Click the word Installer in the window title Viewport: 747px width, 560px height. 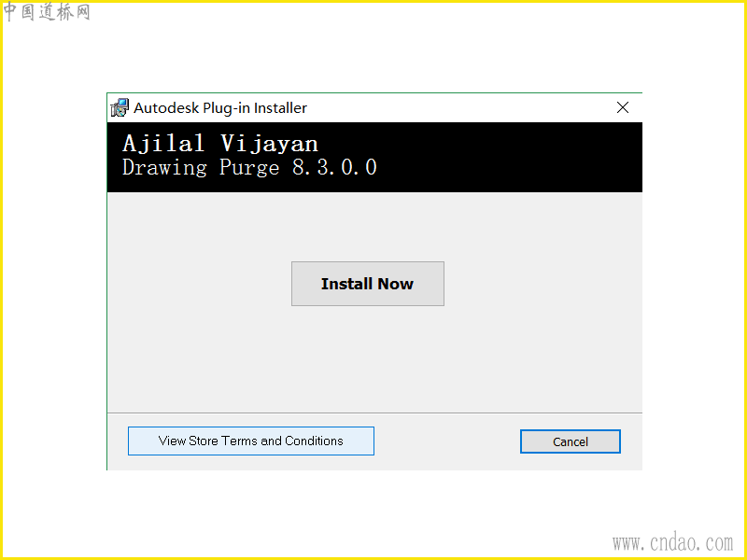pyautogui.click(x=280, y=108)
